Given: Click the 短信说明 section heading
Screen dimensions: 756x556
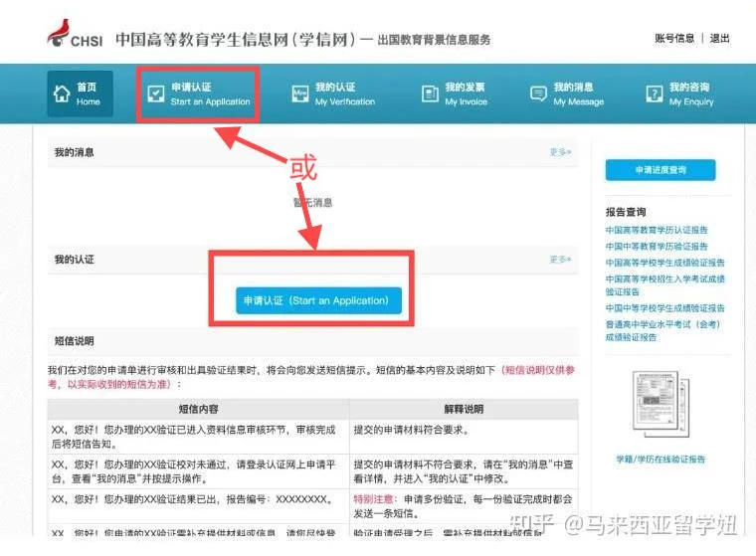Looking at the screenshot, I should (74, 341).
